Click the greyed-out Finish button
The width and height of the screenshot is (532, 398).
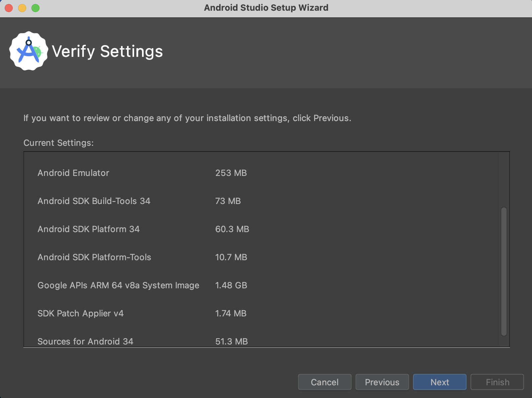coord(497,382)
